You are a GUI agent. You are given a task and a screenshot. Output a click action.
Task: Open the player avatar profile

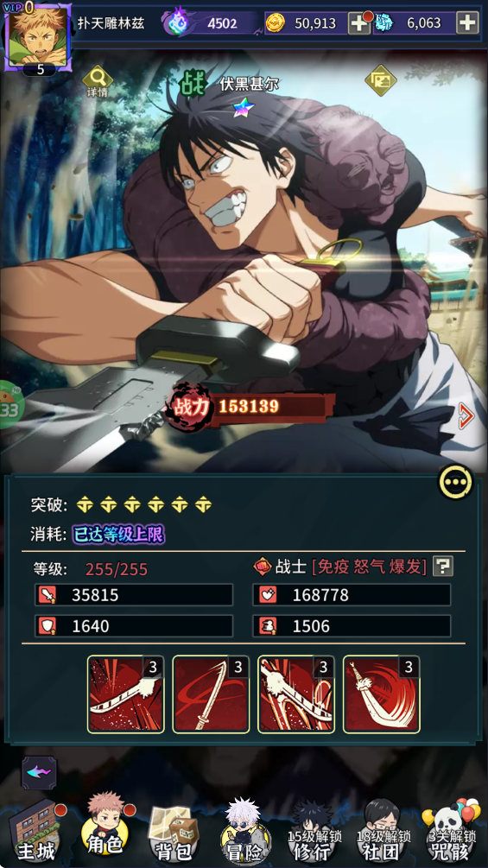tap(38, 37)
